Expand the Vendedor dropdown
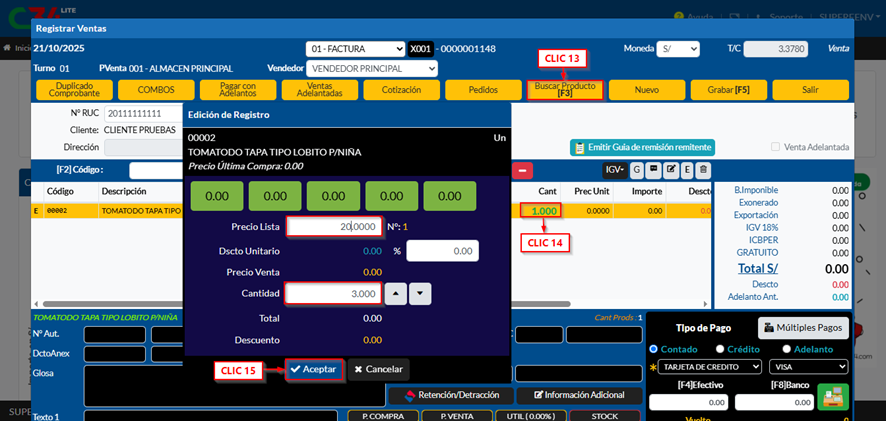This screenshot has height=421, width=886. click(371, 68)
